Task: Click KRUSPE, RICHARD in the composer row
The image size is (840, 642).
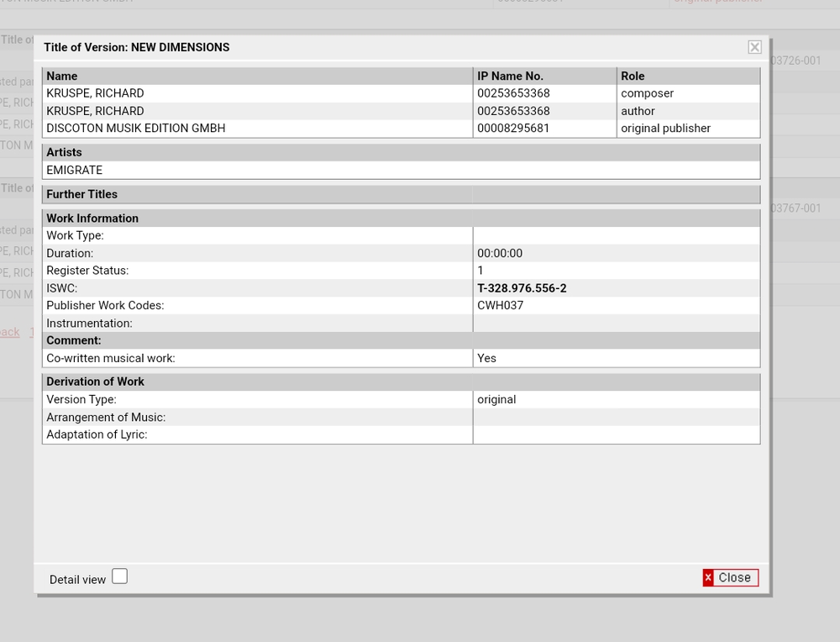Action: click(96, 93)
